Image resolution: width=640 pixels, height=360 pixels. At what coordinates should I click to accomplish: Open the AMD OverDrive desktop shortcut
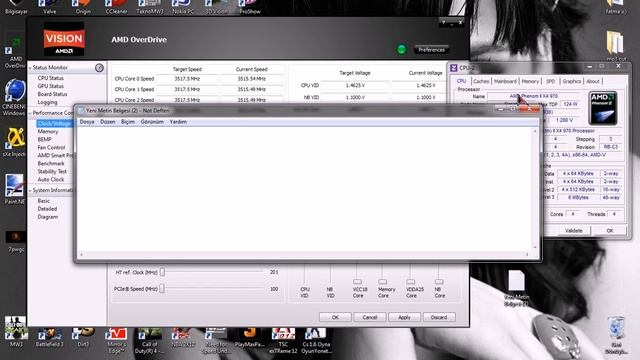15,52
